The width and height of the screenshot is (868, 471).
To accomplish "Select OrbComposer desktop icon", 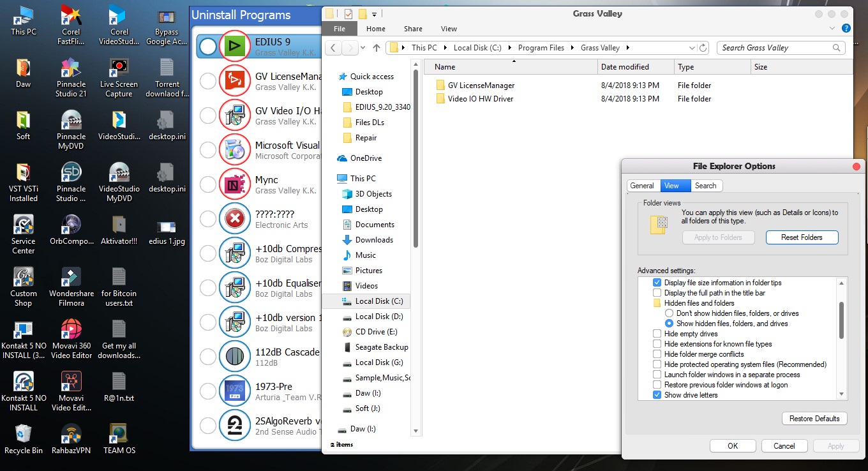I will 71,230.
